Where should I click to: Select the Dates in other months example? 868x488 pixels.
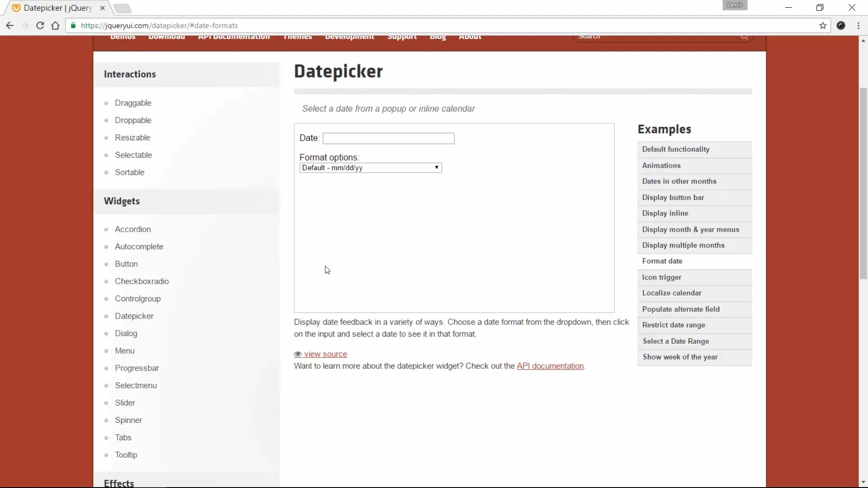pos(694,182)
